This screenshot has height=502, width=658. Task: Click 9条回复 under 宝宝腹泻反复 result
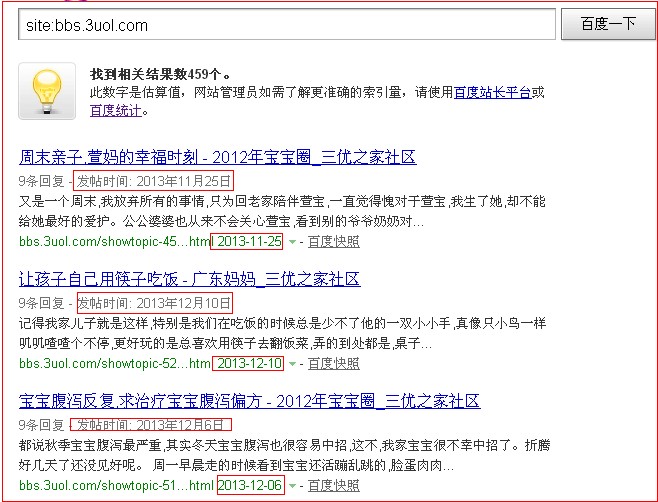(x=41, y=425)
